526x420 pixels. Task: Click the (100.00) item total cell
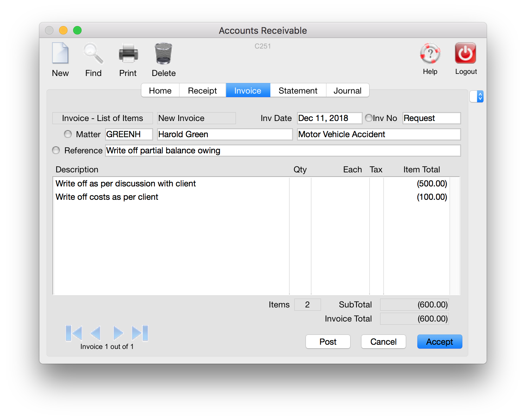[x=432, y=197]
